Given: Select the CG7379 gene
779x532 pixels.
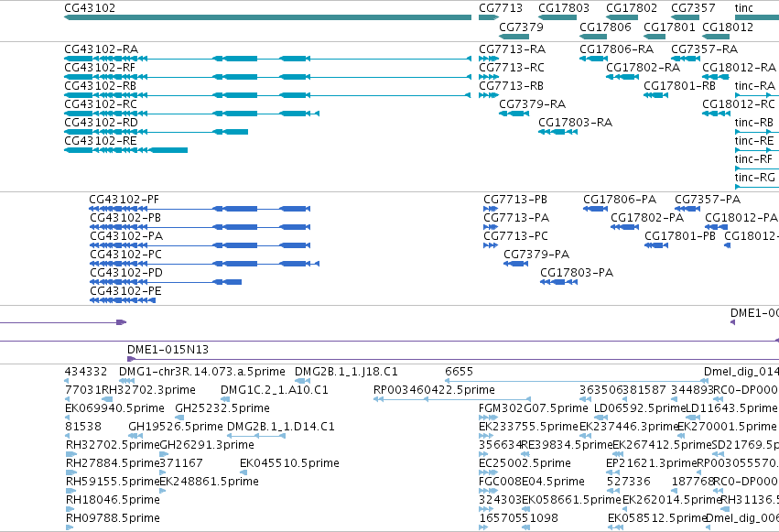Looking at the screenshot, I should pyautogui.click(x=514, y=37).
